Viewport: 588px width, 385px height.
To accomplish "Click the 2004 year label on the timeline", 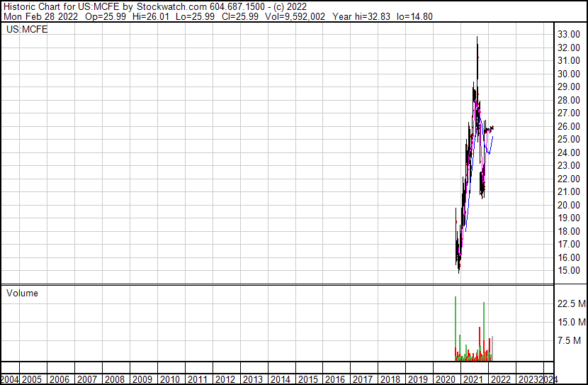I will [10, 379].
